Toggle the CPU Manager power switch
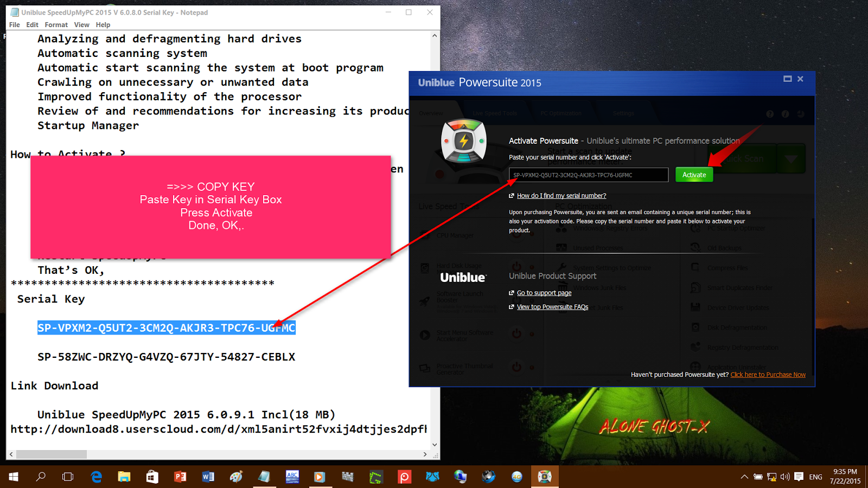This screenshot has width=868, height=488. (x=516, y=235)
